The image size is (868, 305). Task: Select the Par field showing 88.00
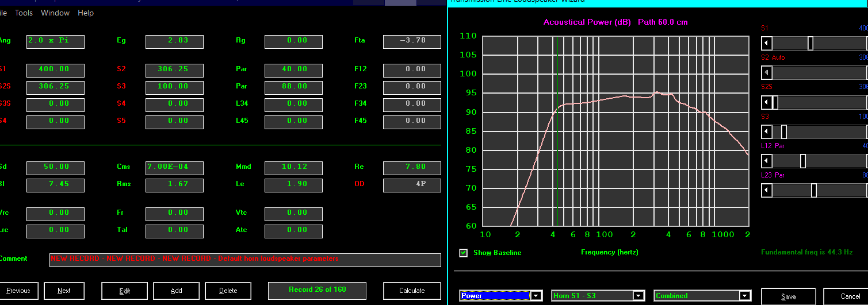(x=293, y=87)
